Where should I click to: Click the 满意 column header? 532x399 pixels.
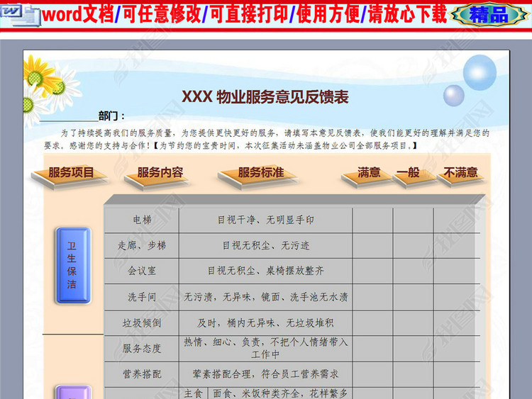369,174
